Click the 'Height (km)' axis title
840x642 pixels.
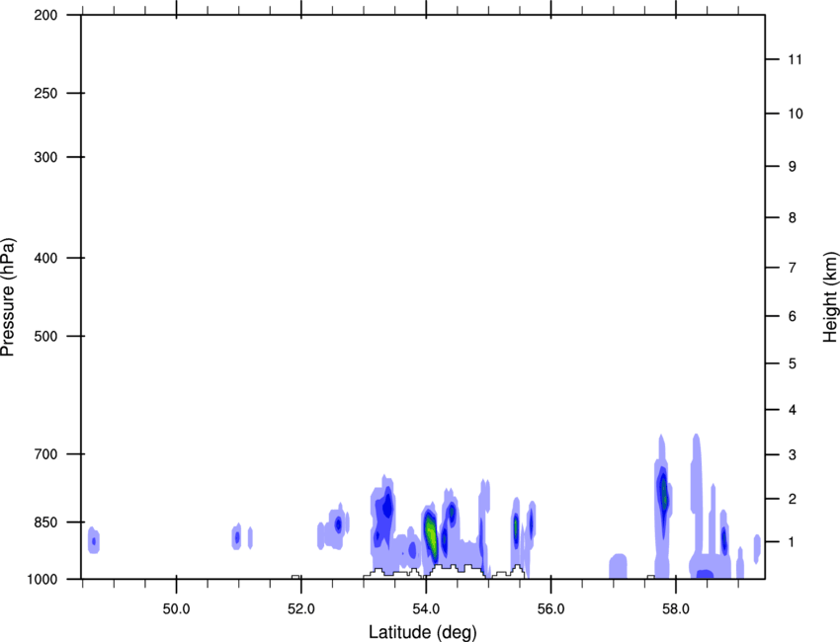pyautogui.click(x=830, y=297)
